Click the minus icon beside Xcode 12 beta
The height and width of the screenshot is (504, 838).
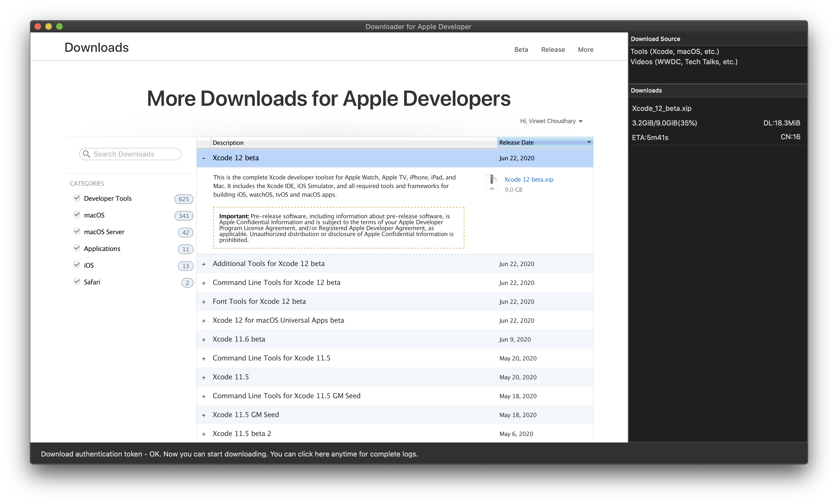(204, 158)
